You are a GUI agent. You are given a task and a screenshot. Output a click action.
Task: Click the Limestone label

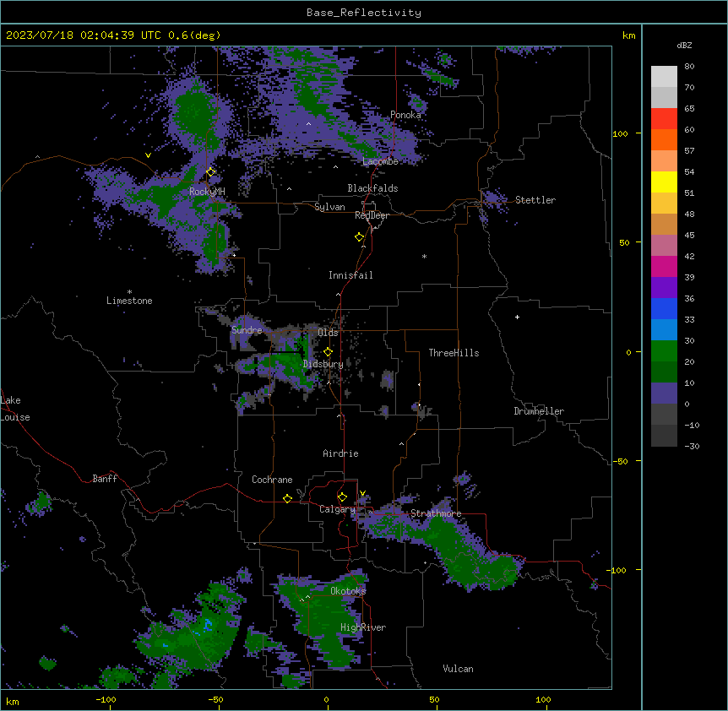tap(129, 301)
